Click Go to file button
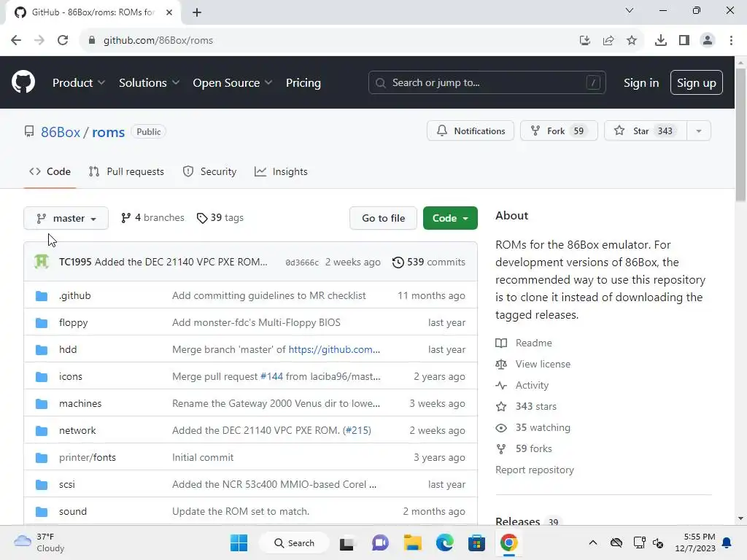This screenshot has height=560, width=747. point(384,218)
